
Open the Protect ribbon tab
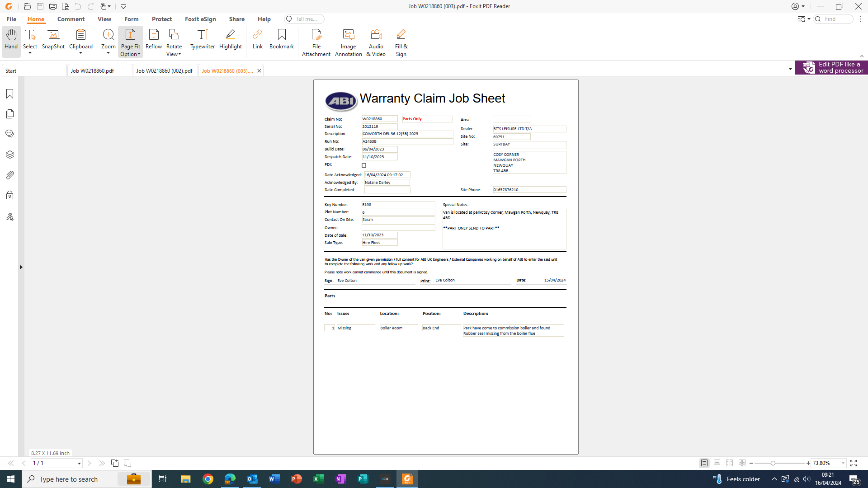tap(161, 19)
